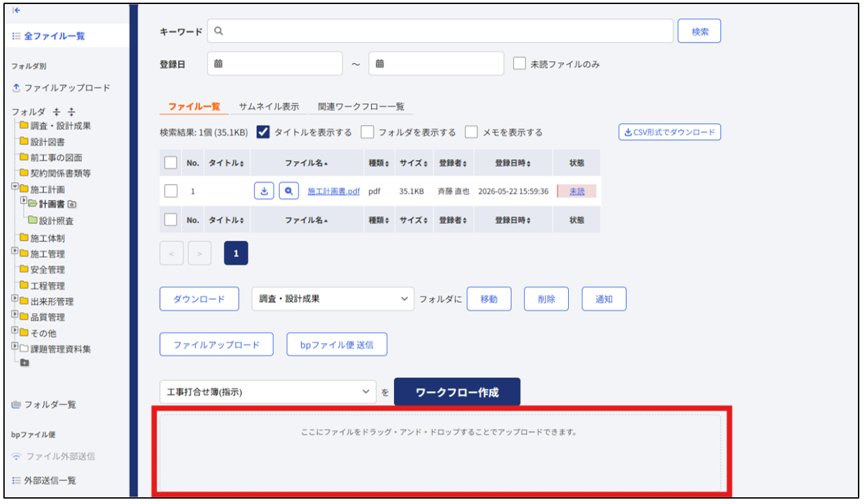Go to previous page with < button
864x504 pixels.
(x=171, y=253)
